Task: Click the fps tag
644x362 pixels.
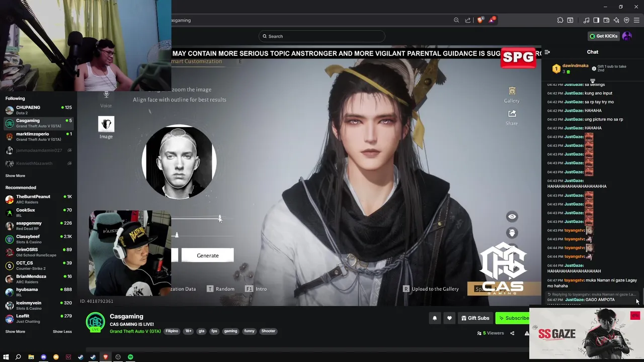Action: [214, 331]
